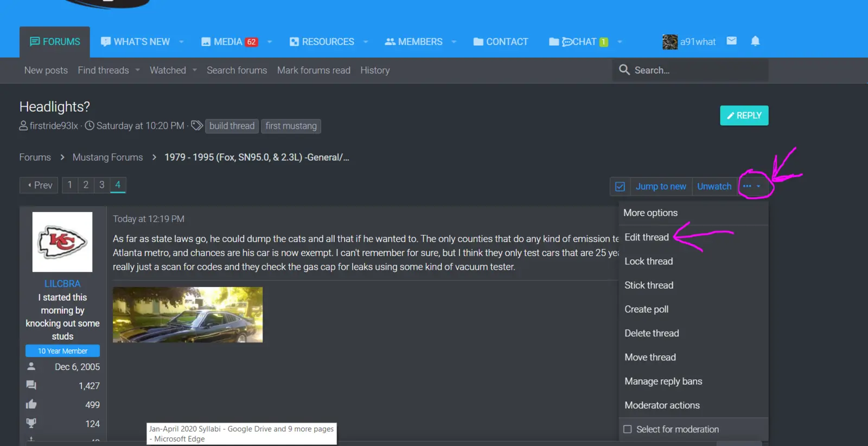This screenshot has width=868, height=446.
Task: Click current page 4 button
Action: tap(118, 185)
